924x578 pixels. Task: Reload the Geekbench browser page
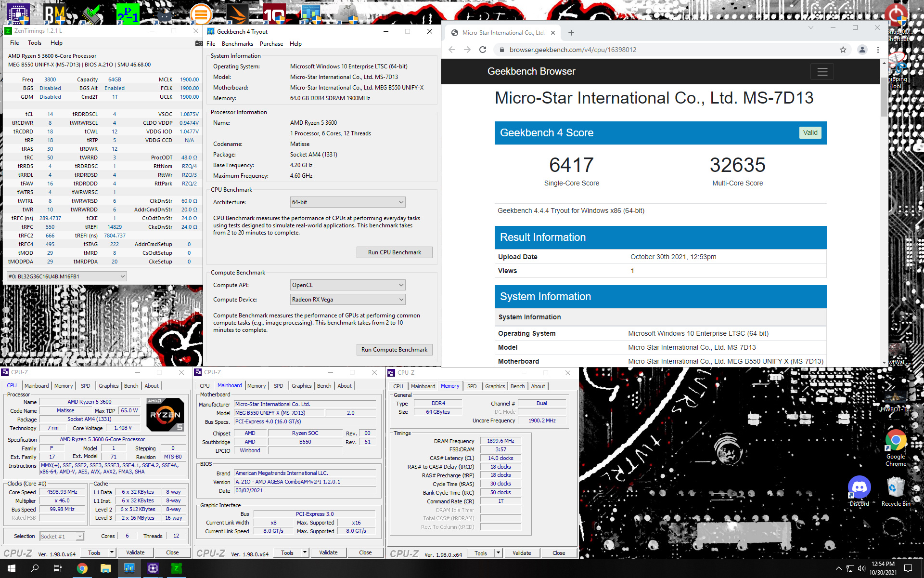[x=483, y=50]
